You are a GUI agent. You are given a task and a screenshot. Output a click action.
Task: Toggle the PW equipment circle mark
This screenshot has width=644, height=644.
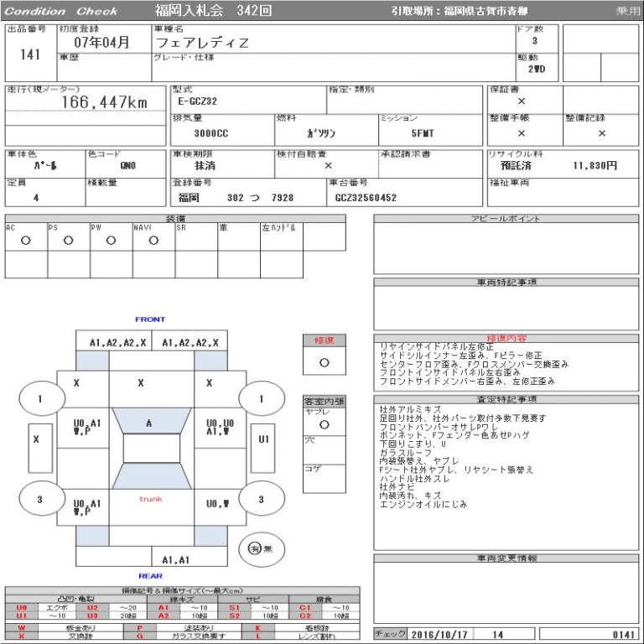tap(111, 241)
